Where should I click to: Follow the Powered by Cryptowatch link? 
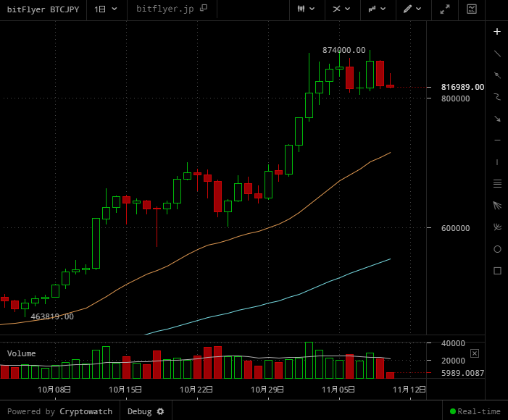tap(59, 411)
